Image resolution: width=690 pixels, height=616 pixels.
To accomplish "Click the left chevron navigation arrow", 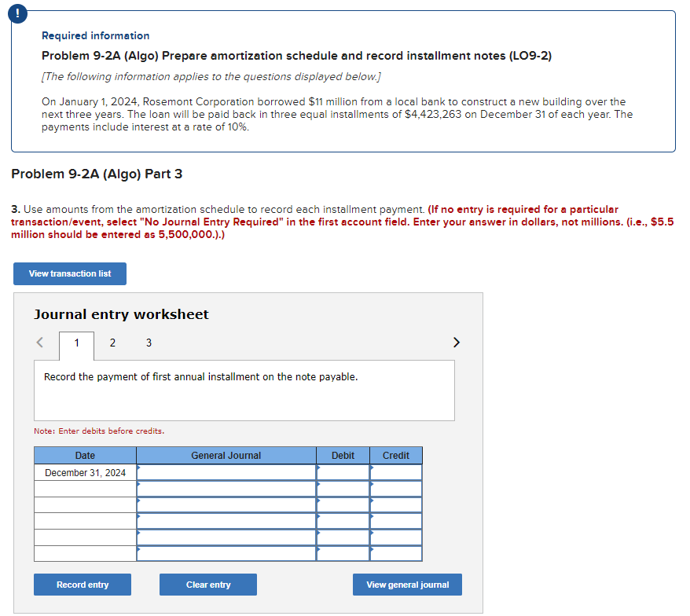I will 39,342.
